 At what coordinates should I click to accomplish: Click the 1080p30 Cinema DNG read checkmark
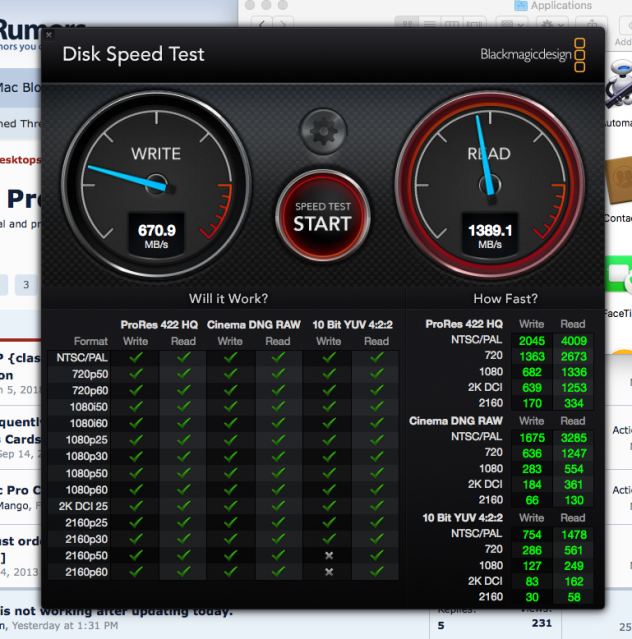278,456
